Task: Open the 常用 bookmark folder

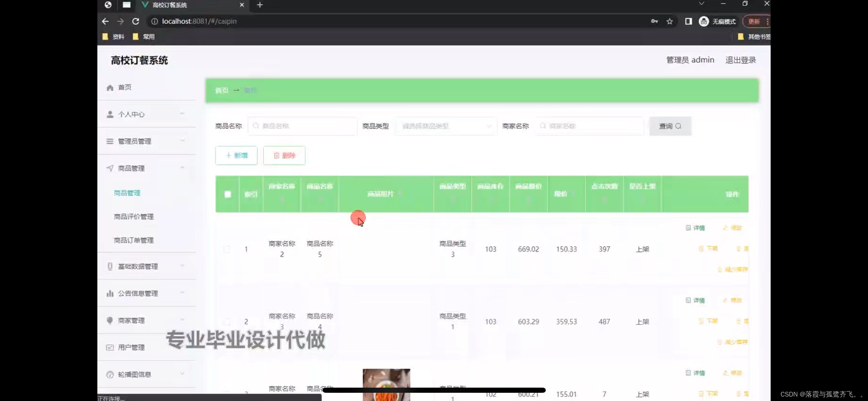Action: click(144, 37)
